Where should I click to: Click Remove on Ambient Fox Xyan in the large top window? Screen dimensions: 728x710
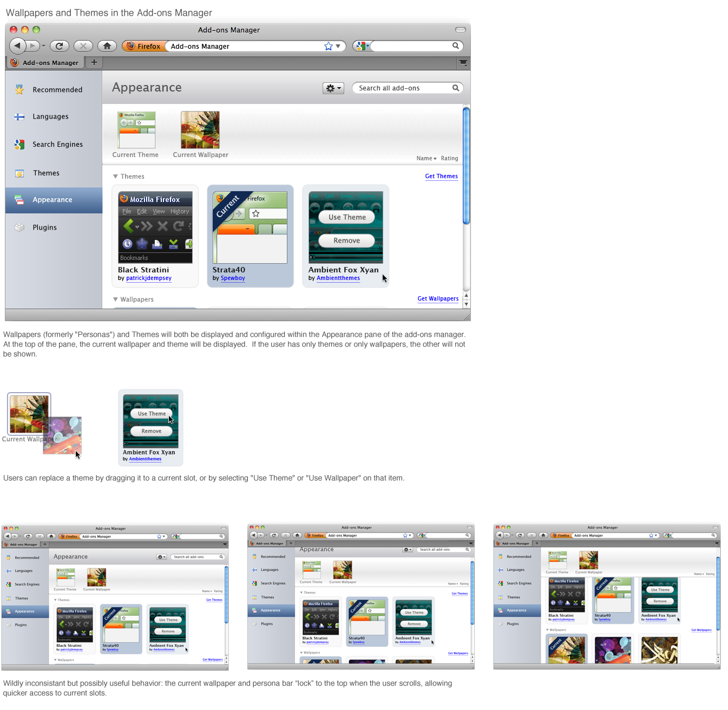click(x=347, y=240)
